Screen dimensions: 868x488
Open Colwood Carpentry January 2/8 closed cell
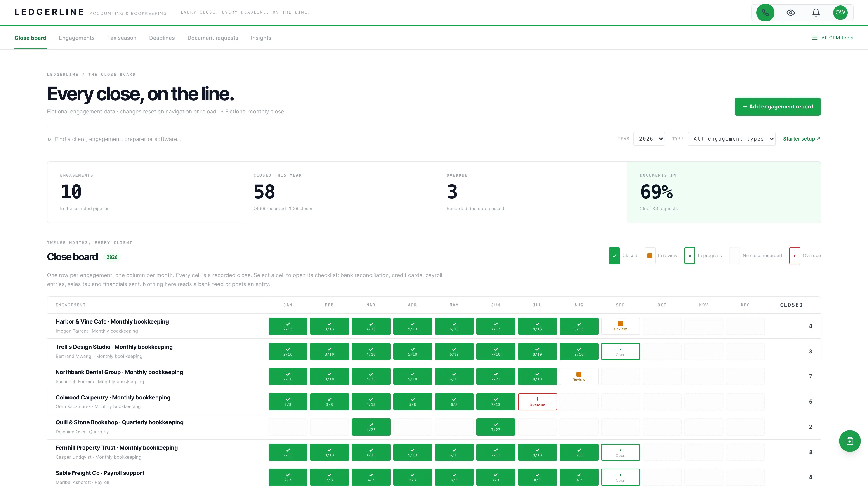click(288, 402)
